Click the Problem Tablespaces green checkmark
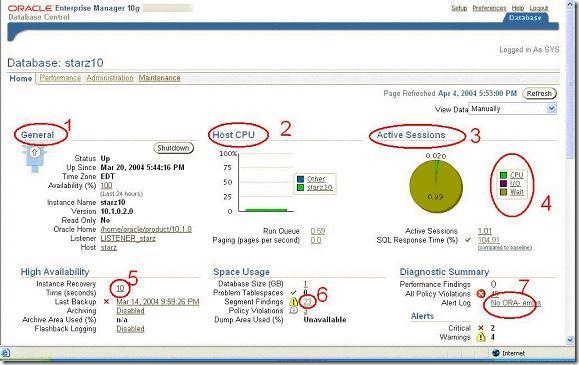 click(293, 293)
